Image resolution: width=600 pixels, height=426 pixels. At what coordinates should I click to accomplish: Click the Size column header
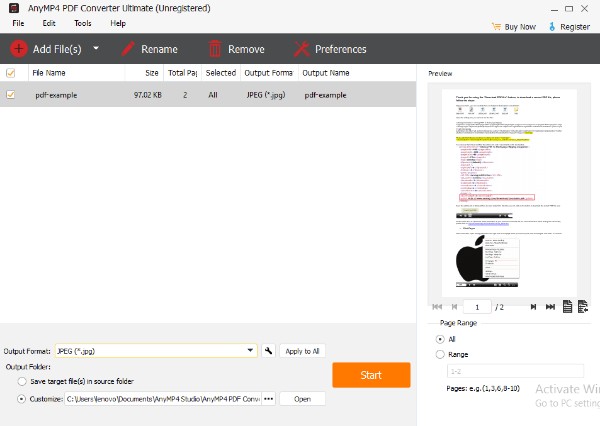point(152,73)
